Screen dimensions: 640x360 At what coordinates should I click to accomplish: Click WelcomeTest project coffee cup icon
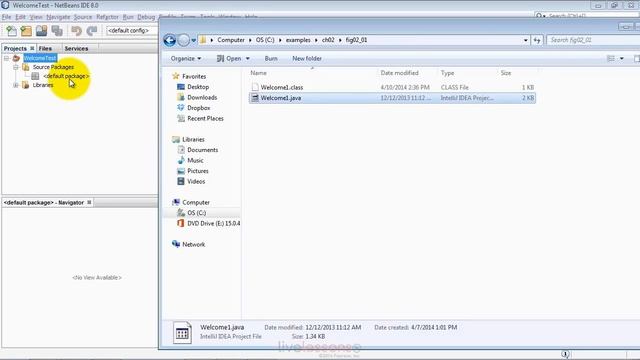(x=16, y=58)
